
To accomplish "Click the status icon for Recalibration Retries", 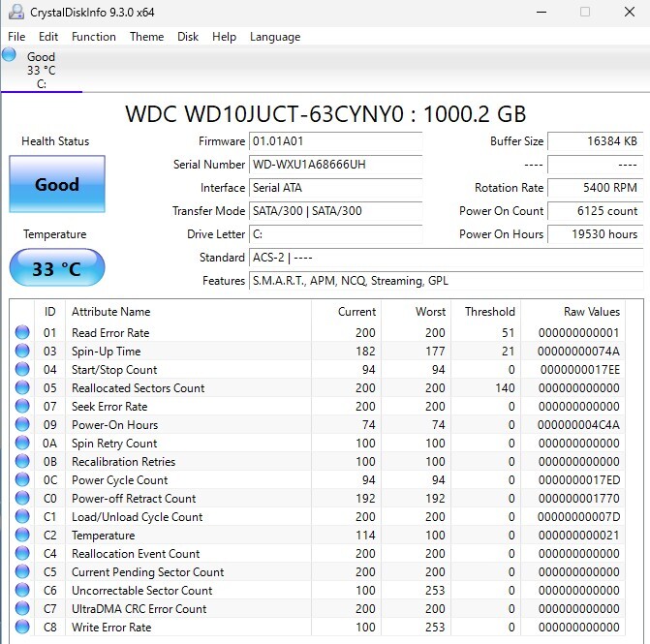I will pyautogui.click(x=22, y=461).
